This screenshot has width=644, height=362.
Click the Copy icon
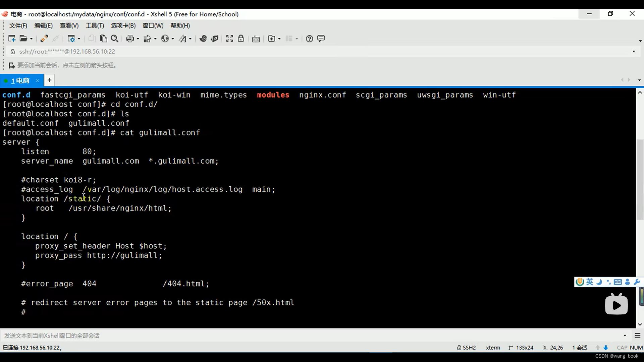[92, 39]
